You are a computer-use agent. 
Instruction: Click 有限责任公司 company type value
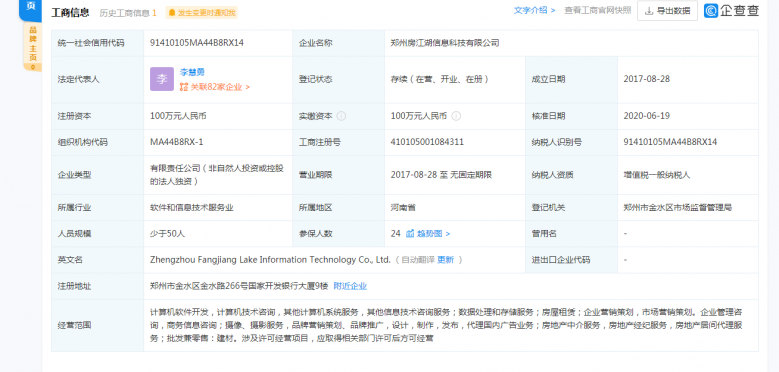[217, 175]
